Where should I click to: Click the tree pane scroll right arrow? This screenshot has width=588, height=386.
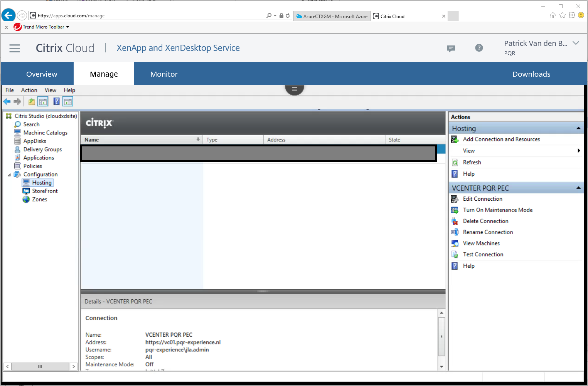73,367
